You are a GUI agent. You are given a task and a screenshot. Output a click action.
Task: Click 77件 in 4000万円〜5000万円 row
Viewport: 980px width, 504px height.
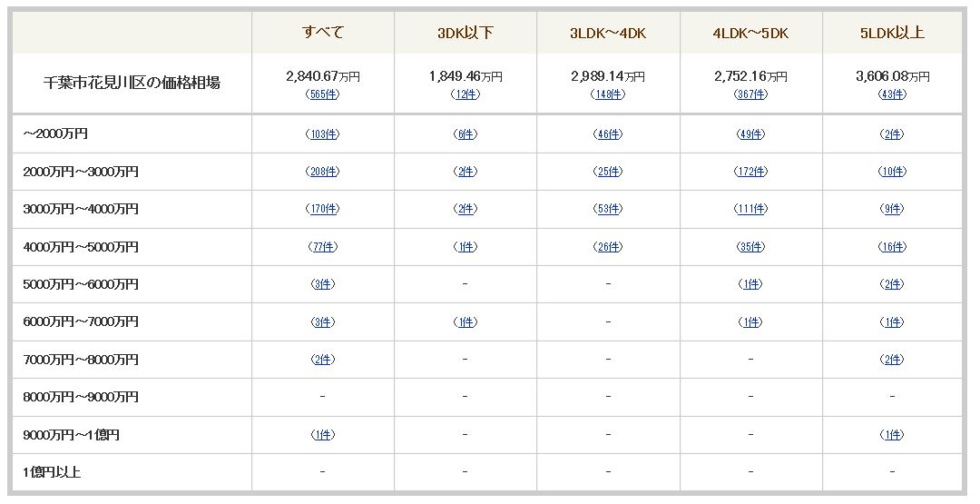click(x=322, y=247)
